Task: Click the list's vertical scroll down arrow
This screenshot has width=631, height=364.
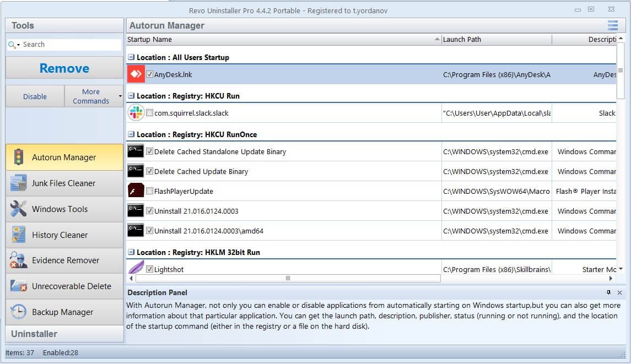Action: pos(621,269)
